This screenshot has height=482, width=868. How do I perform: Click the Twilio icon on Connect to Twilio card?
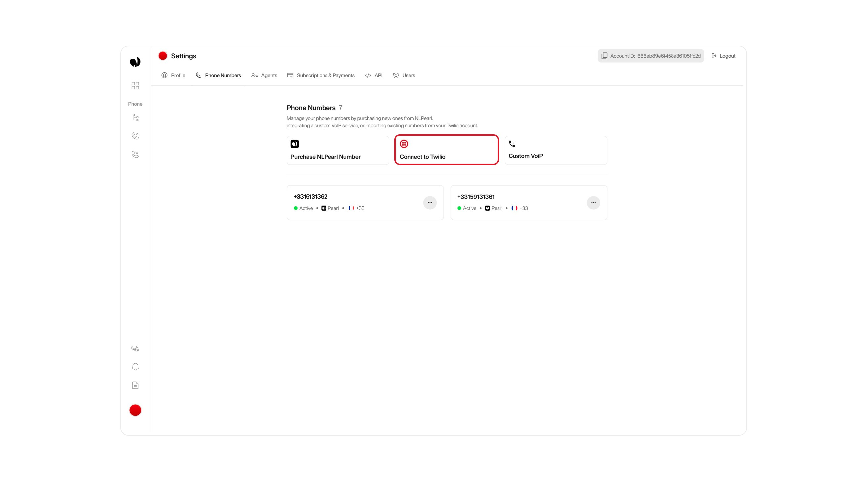(404, 144)
